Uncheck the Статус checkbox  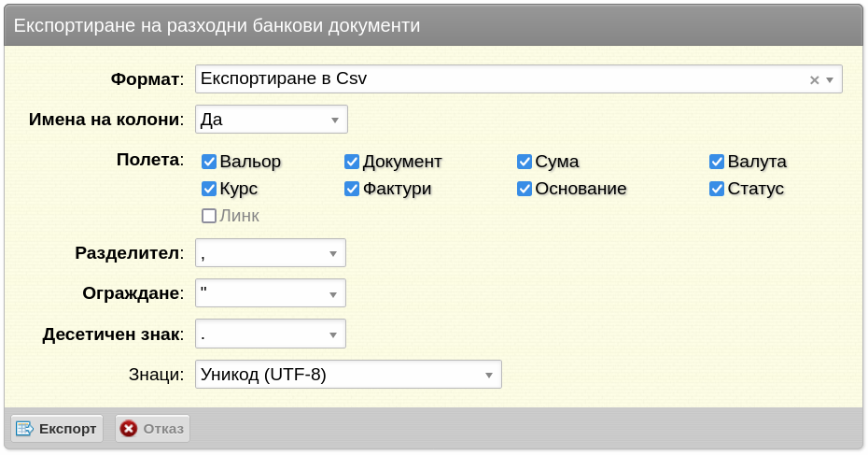[716, 189]
